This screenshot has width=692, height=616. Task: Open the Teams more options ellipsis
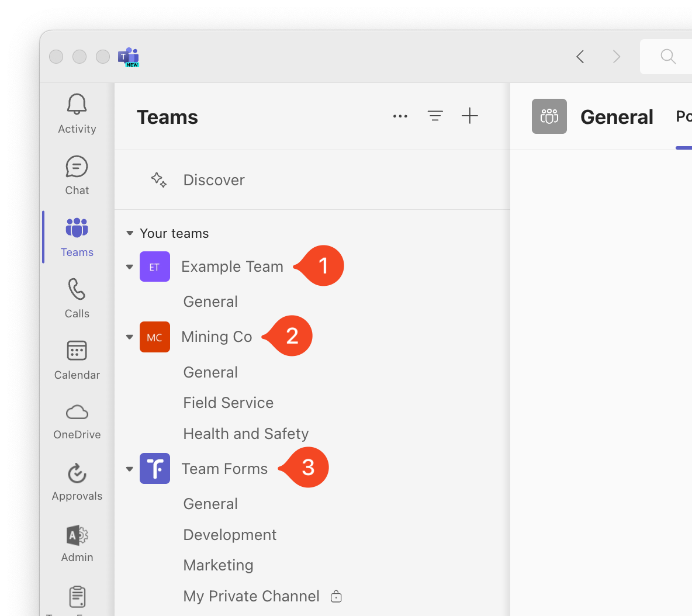pos(400,116)
